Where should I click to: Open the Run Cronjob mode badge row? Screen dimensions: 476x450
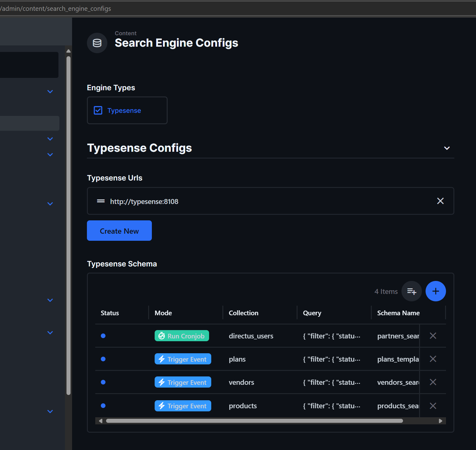(182, 336)
